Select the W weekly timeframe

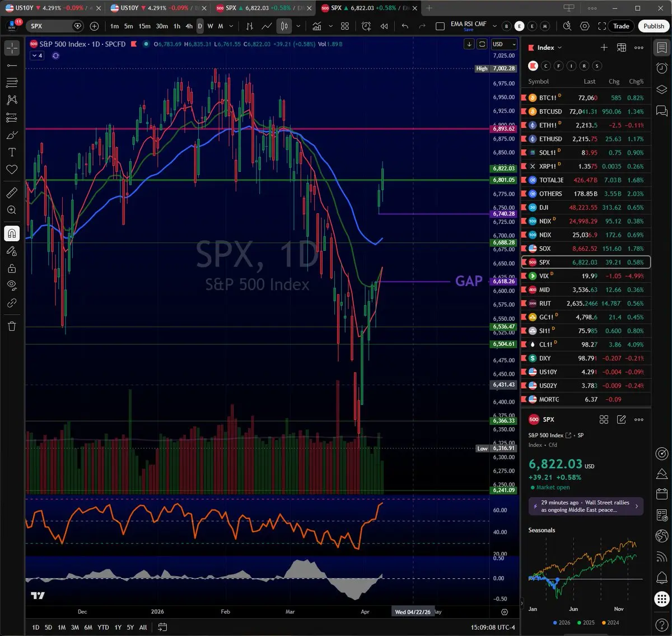pyautogui.click(x=210, y=26)
